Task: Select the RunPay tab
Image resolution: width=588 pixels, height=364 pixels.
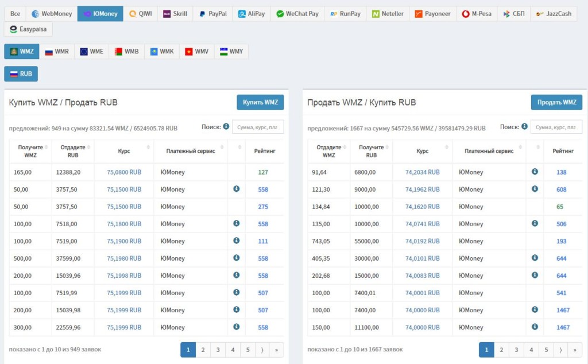Action: click(345, 14)
